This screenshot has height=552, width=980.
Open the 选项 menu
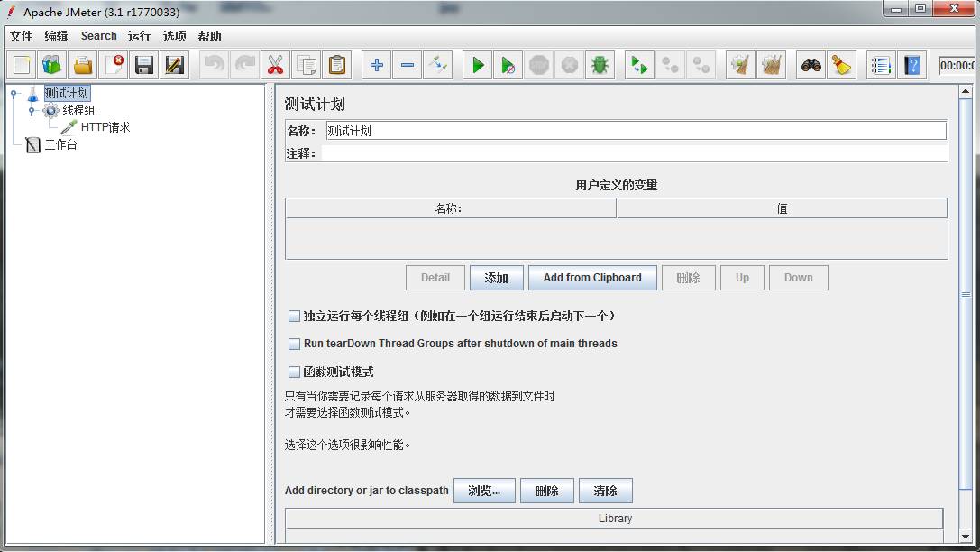tap(174, 36)
